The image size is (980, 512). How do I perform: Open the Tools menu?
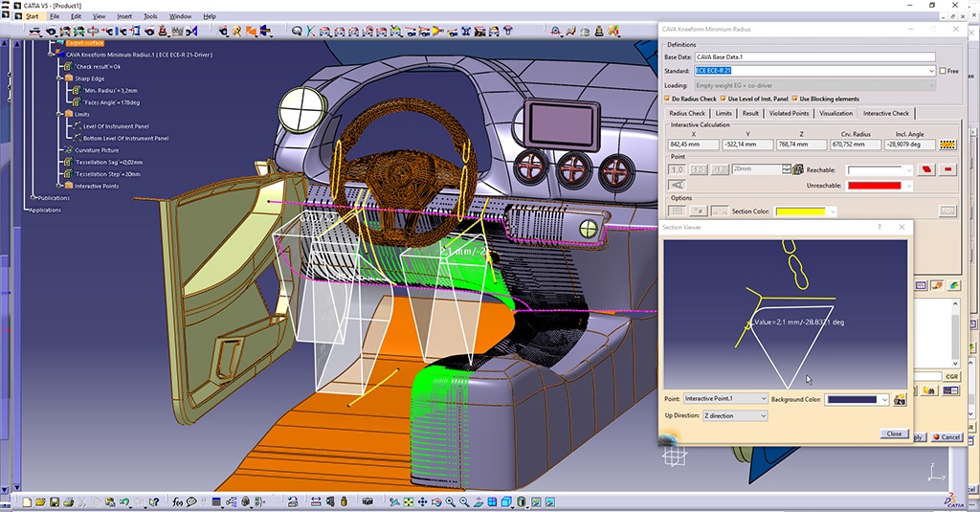click(150, 16)
